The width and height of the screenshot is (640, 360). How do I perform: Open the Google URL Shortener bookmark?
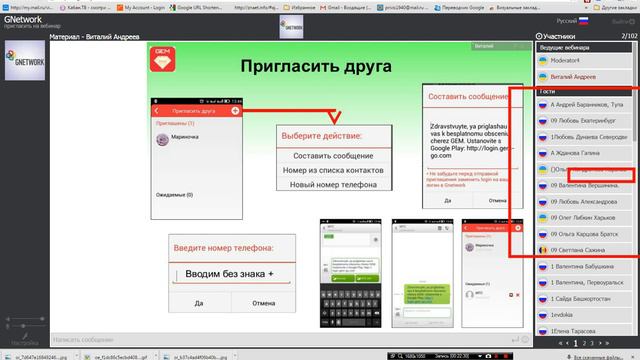[196, 7]
